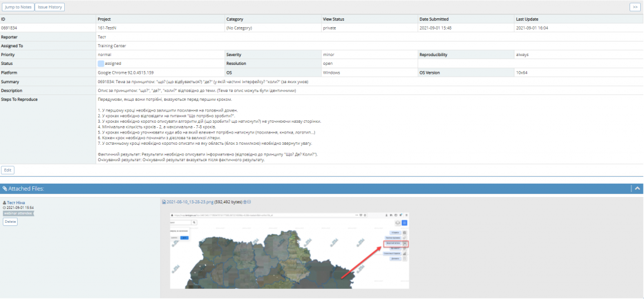Open the Issue History
The width and height of the screenshot is (644, 299).
coord(50,7)
